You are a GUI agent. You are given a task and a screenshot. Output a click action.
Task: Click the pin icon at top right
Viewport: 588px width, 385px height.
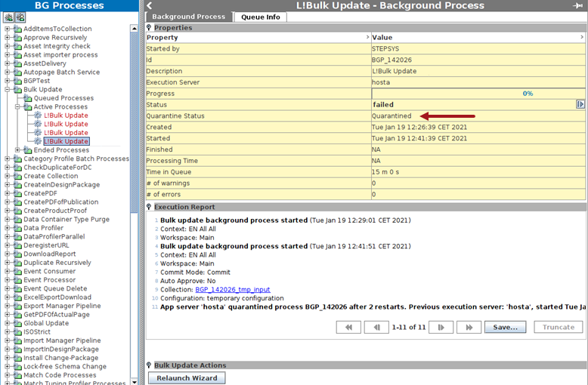[x=580, y=5]
